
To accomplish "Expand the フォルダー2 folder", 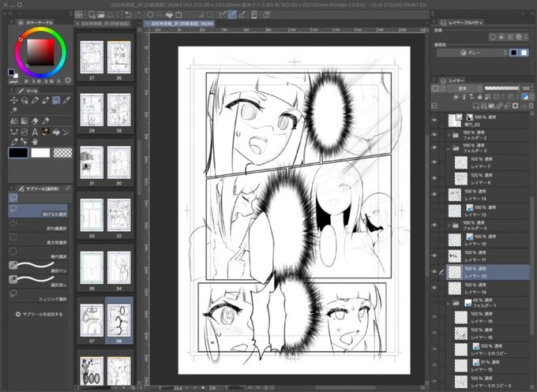I will (449, 135).
